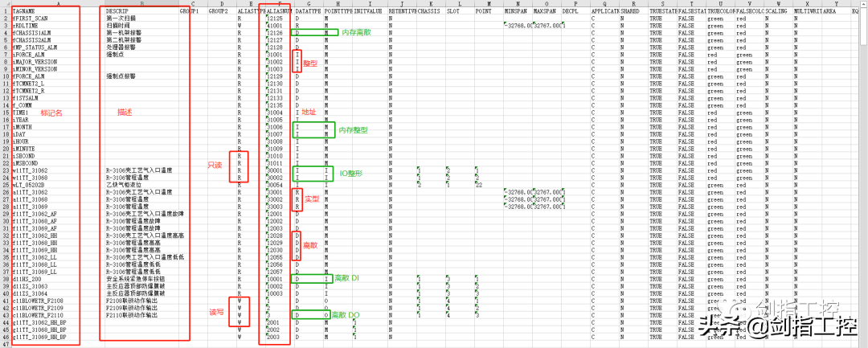This screenshot has height=348, width=868.
Task: Select the fFIRST_SCAN tag cell
Action: tap(34, 18)
